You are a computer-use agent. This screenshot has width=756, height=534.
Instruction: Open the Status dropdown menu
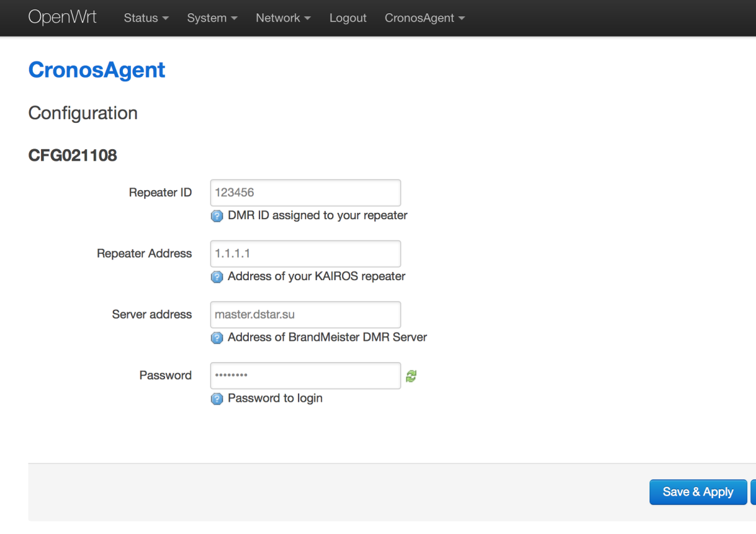[x=146, y=18]
